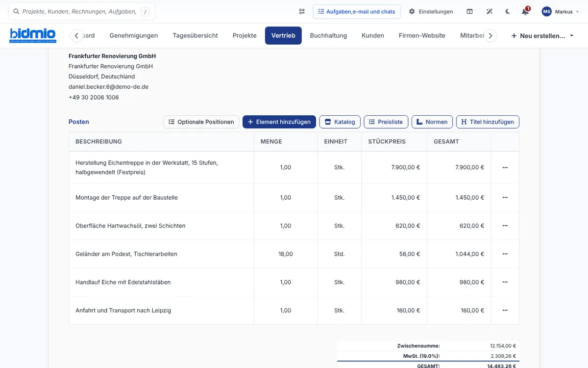Viewport: 588px width, 368px height.
Task: Open row options for Herstellung Eichentreppe
Action: click(505, 167)
